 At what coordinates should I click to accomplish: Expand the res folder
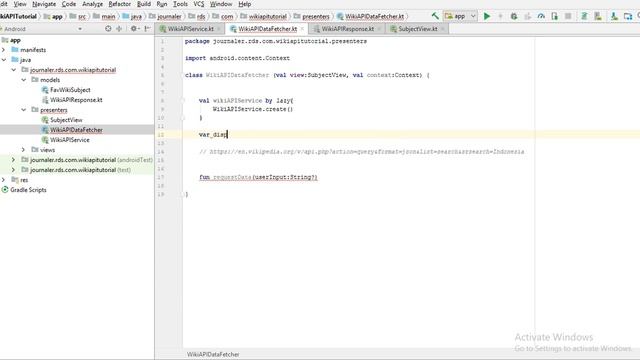pyautogui.click(x=4, y=180)
